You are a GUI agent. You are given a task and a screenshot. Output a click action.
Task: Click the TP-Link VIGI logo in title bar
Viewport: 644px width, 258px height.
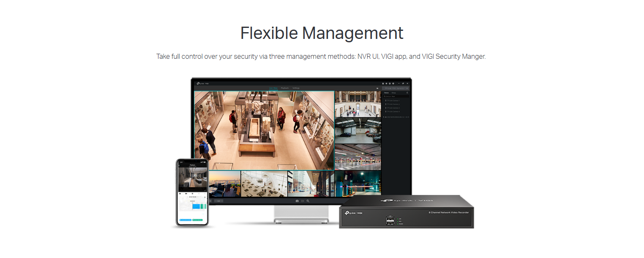click(x=203, y=83)
